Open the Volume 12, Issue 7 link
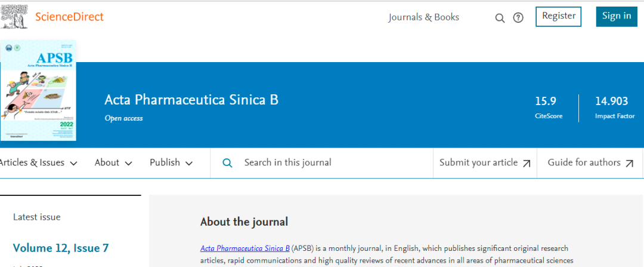 (x=61, y=248)
